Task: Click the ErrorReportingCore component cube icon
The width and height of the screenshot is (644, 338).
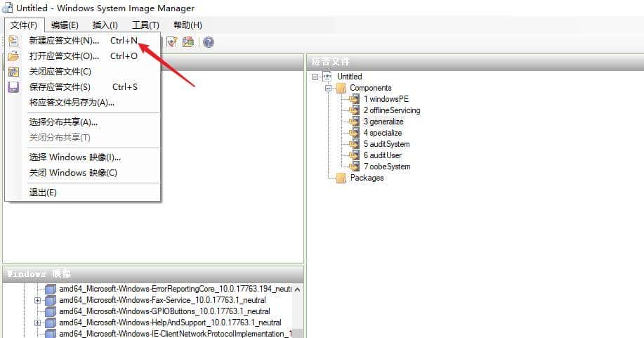Action: (50, 289)
